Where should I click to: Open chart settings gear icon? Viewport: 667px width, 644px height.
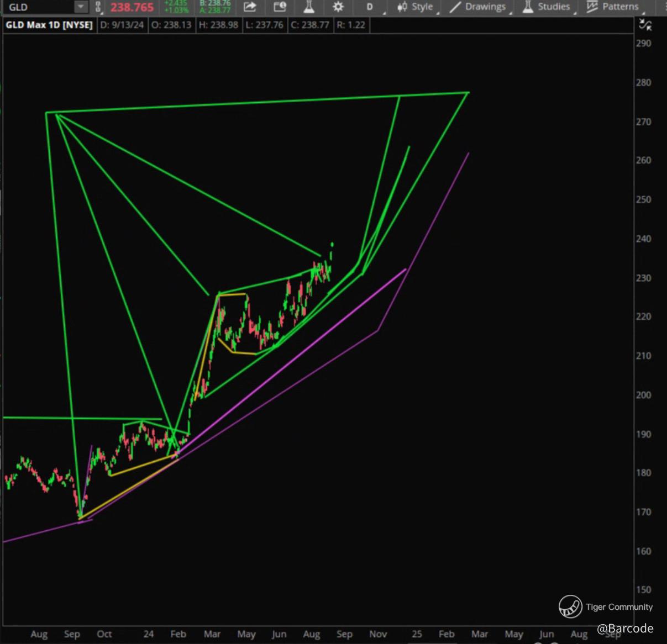click(338, 7)
